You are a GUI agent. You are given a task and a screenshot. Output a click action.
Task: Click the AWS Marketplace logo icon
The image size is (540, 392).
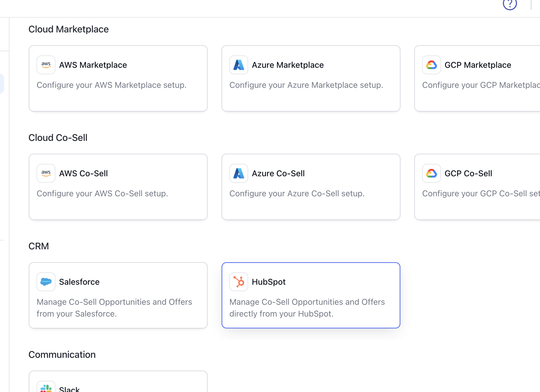[x=46, y=65]
